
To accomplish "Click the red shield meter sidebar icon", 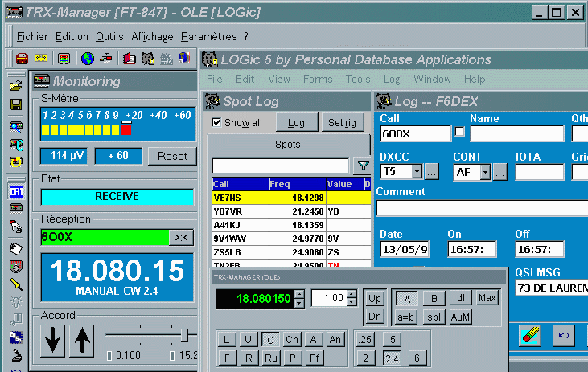I will coord(16,267).
